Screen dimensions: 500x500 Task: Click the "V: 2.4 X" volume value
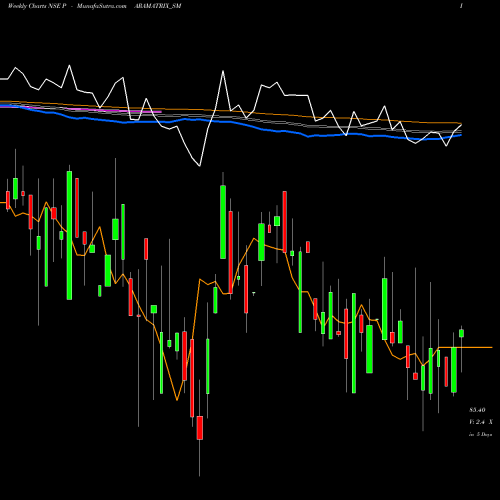point(481,422)
